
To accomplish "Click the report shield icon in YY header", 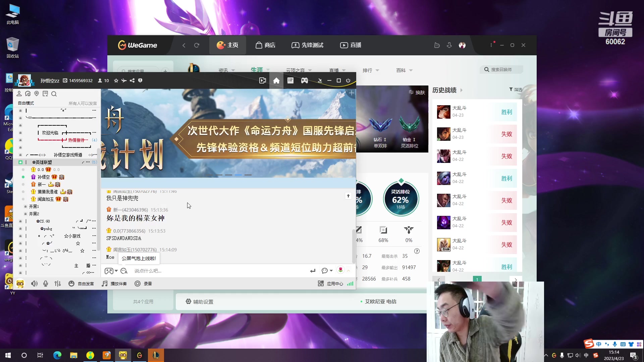I will coord(140,80).
